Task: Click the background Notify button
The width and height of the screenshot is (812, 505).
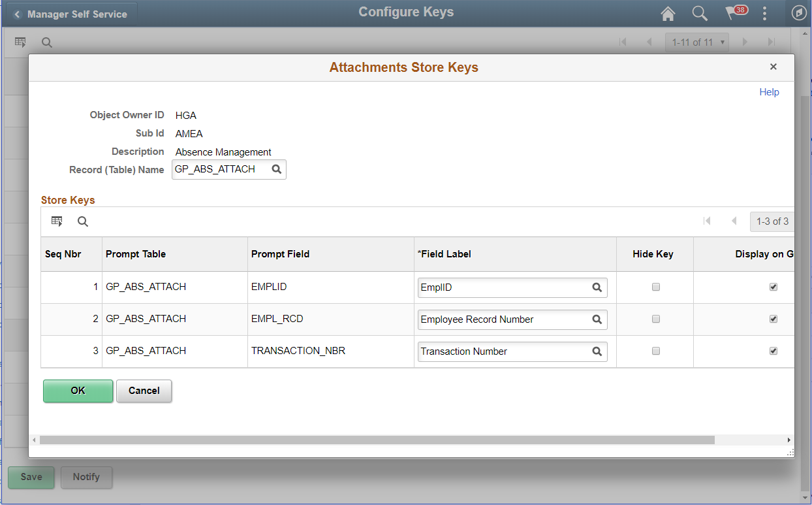Action: (86, 477)
